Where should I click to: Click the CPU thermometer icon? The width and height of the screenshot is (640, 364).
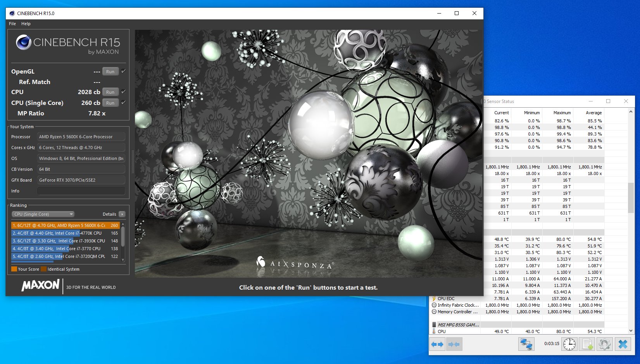pyautogui.click(x=434, y=331)
